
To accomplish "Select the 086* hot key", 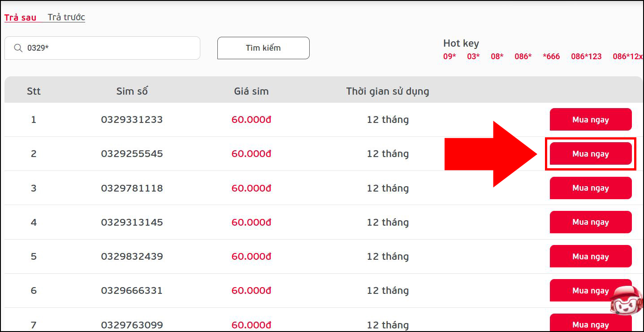I will pos(523,57).
